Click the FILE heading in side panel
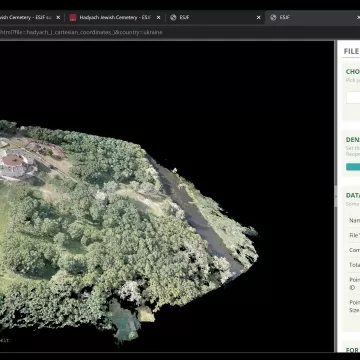The width and height of the screenshot is (360, 360). 351,51
